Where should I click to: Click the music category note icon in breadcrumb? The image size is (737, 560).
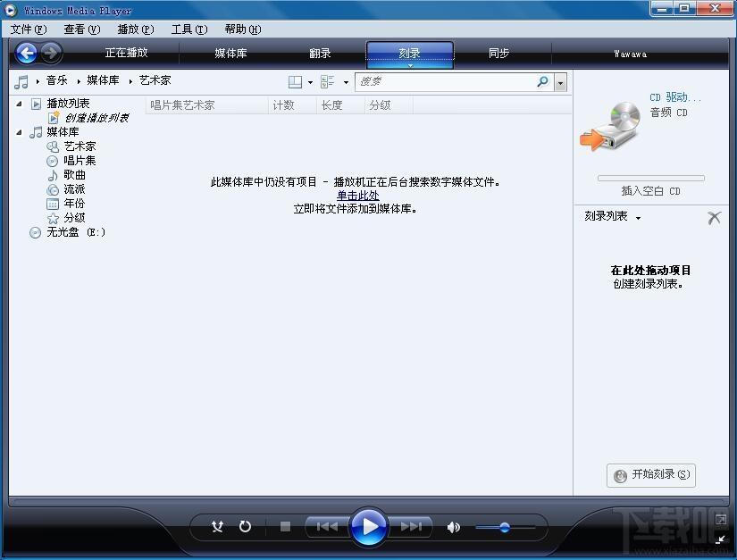(x=21, y=82)
